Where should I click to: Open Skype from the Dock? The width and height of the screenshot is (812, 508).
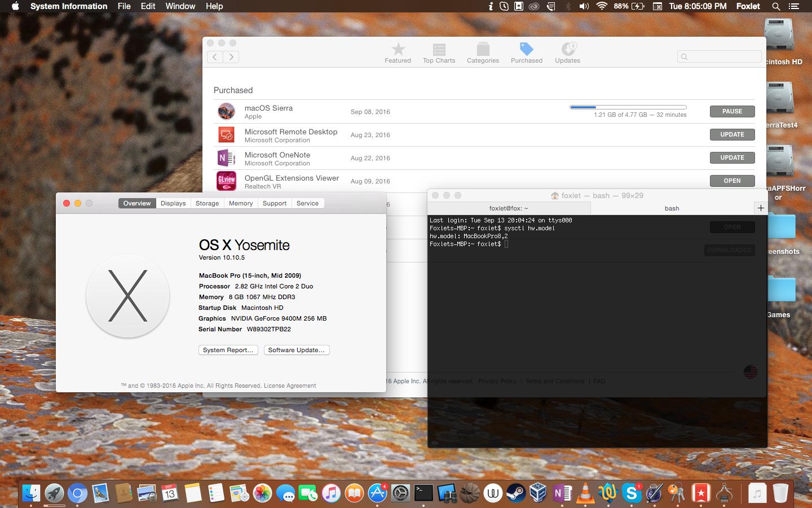632,493
